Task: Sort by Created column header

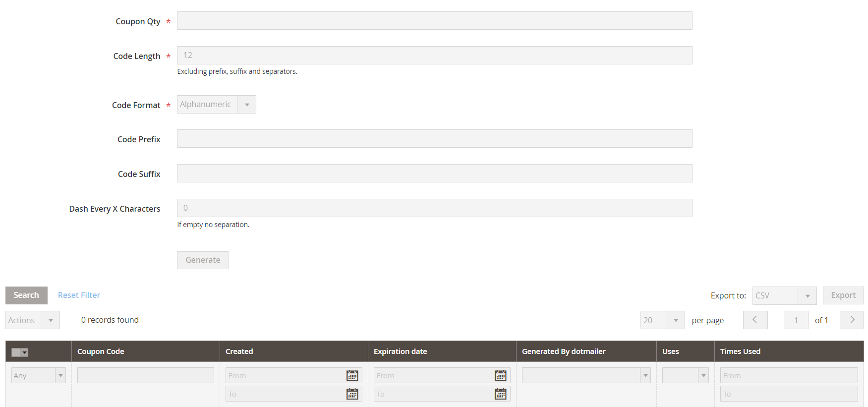Action: 239,351
